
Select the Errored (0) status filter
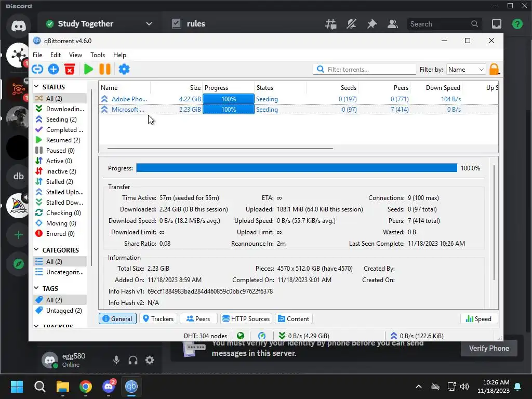tap(60, 233)
